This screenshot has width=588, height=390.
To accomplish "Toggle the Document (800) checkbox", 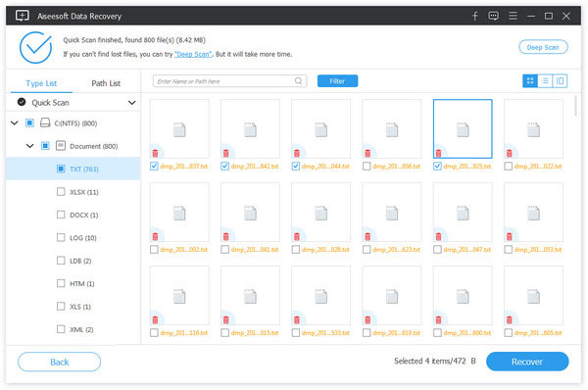I will pyautogui.click(x=45, y=145).
